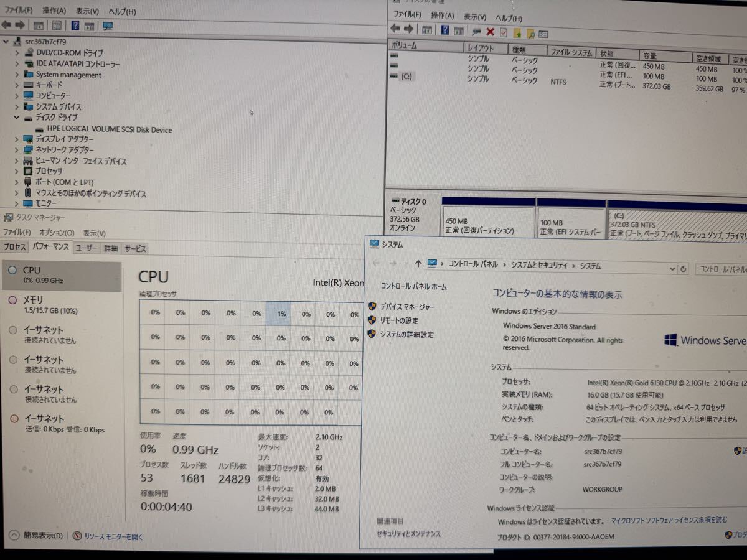The width and height of the screenshot is (747, 560).
Task: Click the folder with green arrow icon
Action: [517, 32]
